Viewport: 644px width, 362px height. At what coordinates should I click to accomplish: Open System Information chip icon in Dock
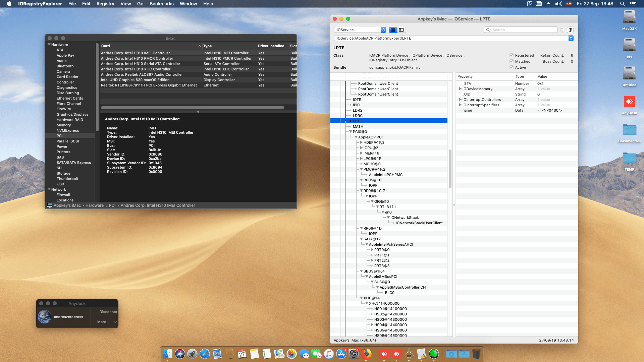tap(409, 354)
